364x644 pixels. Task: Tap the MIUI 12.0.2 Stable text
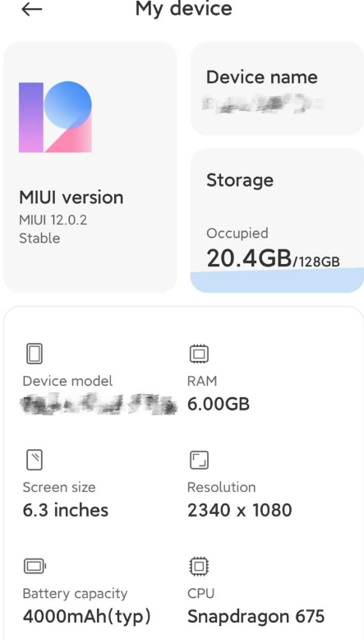[53, 229]
